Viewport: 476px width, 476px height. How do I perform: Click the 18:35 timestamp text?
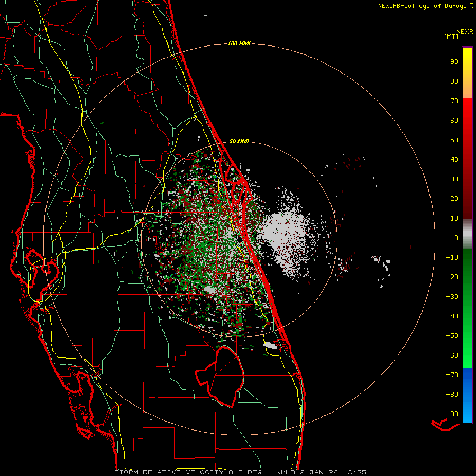point(355,472)
